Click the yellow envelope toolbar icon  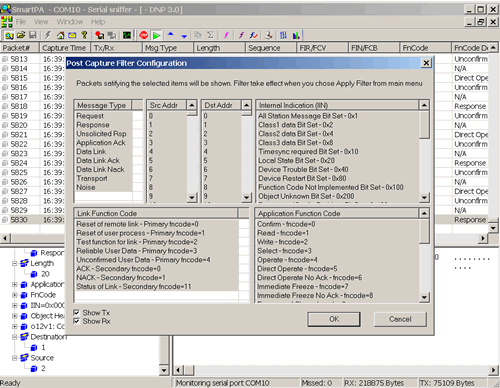pyautogui.click(x=72, y=35)
